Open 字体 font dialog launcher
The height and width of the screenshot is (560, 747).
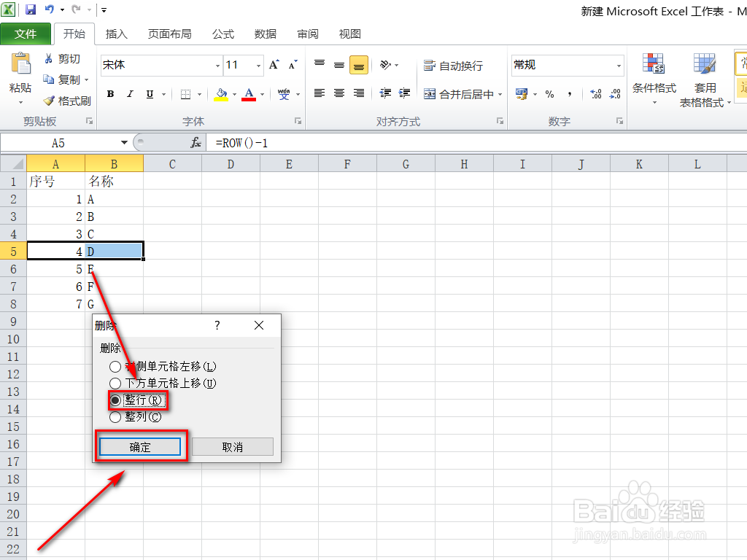click(x=298, y=122)
